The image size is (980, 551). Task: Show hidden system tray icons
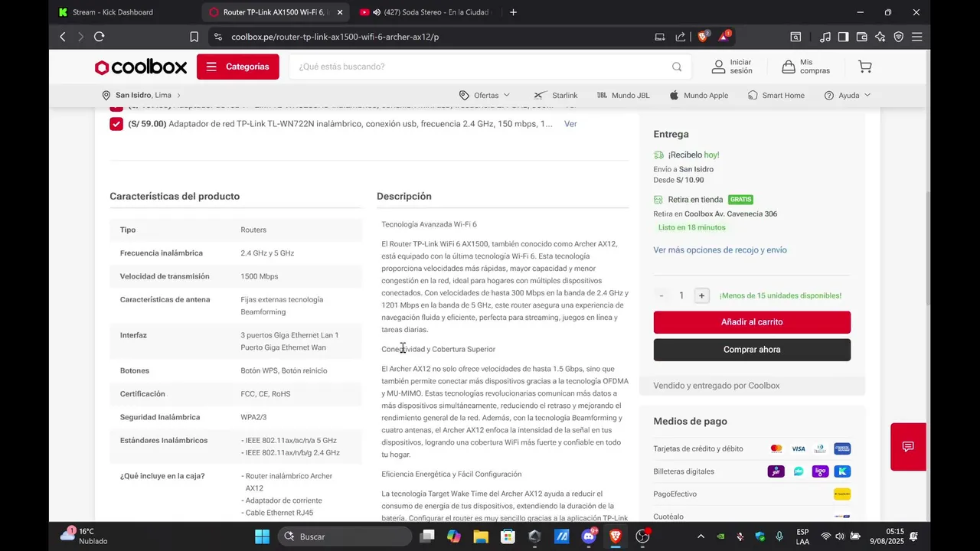point(701,536)
